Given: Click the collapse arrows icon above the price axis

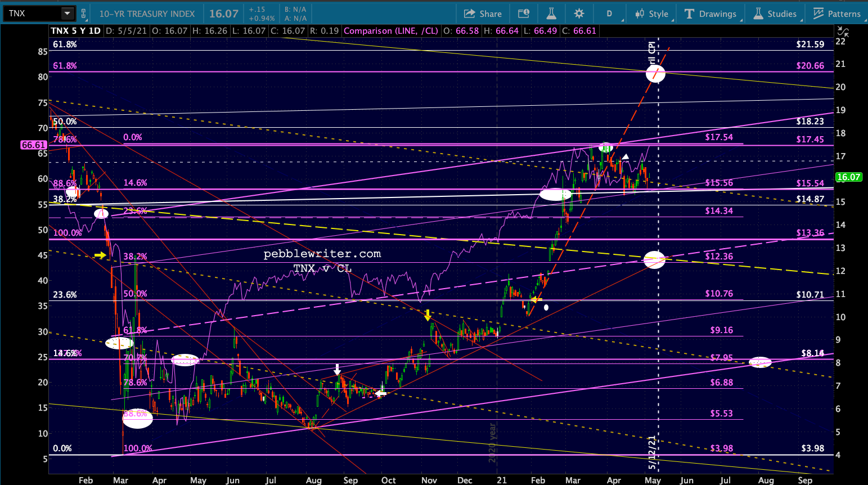Looking at the screenshot, I should click(842, 32).
